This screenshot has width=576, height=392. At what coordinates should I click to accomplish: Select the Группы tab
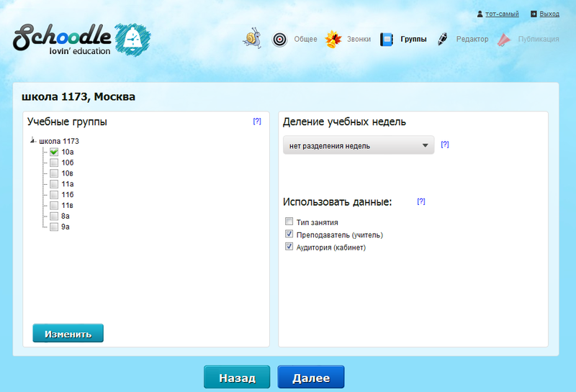click(x=413, y=39)
